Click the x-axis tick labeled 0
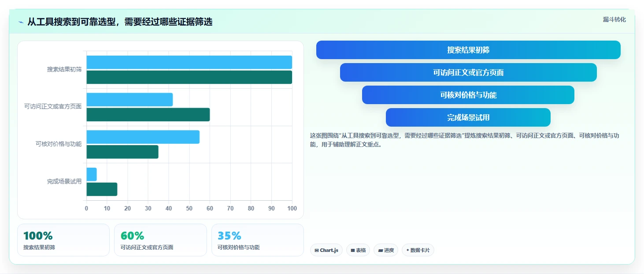 coord(86,208)
